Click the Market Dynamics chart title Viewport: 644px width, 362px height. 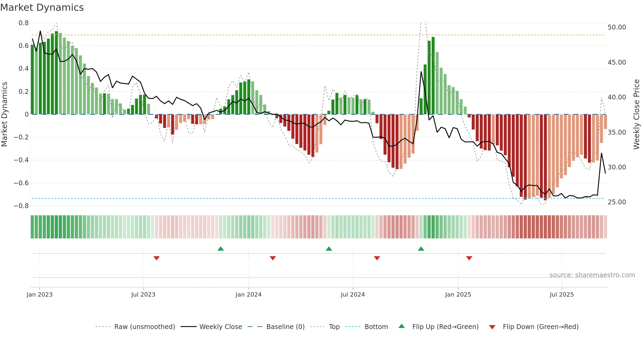coord(42,8)
